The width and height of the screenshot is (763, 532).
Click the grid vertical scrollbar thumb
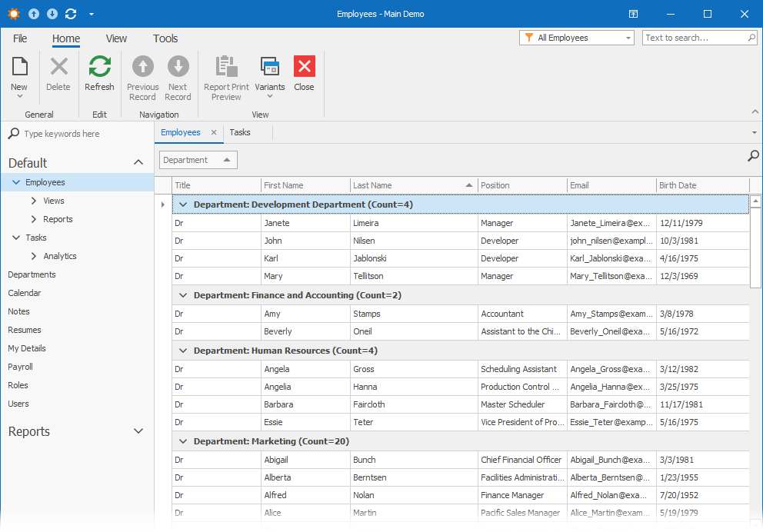pos(755,248)
